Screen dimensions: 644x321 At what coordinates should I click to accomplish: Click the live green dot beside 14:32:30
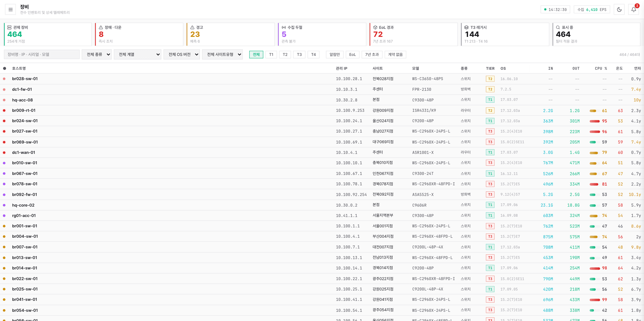[x=545, y=10]
